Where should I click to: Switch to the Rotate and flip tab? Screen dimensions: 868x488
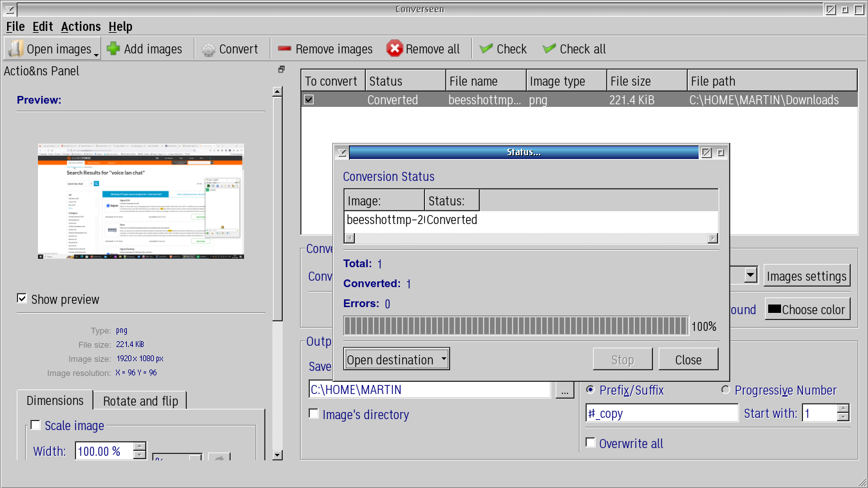[140, 400]
